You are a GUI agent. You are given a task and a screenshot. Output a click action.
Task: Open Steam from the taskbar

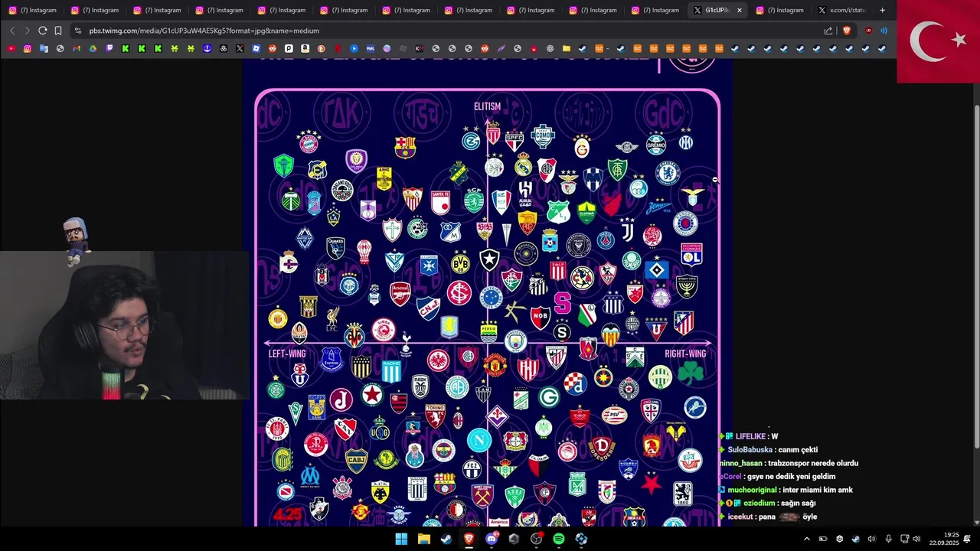(446, 539)
